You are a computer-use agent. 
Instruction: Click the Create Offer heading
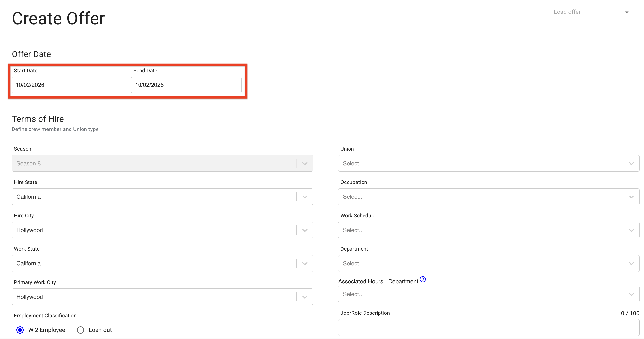point(58,18)
